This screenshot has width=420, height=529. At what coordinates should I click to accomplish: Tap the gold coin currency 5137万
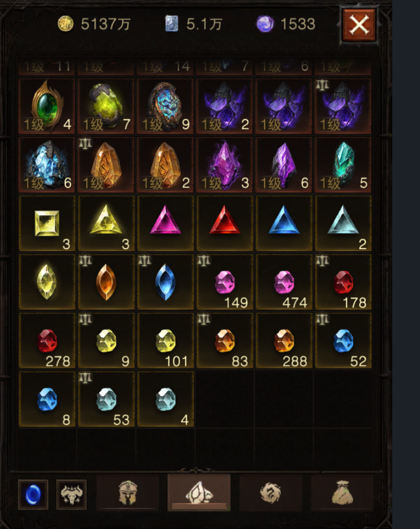click(x=94, y=24)
